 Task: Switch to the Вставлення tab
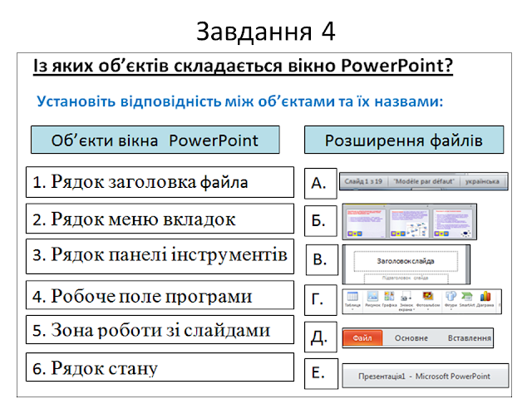[x=469, y=338]
